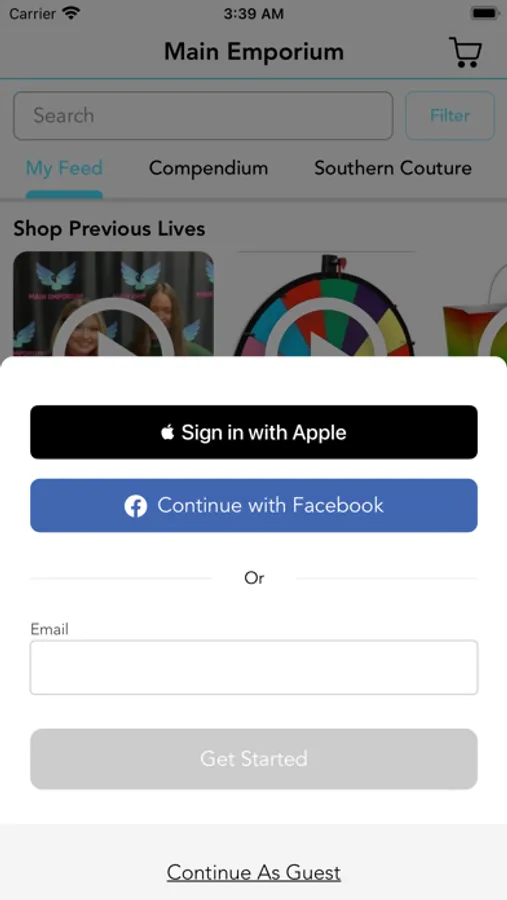Continue with Facebook button

point(254,506)
